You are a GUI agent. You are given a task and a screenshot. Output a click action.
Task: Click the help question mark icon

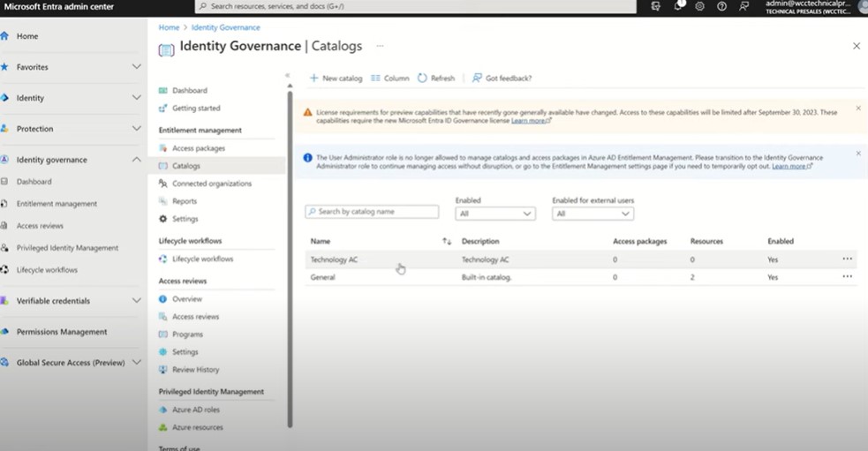tap(721, 6)
